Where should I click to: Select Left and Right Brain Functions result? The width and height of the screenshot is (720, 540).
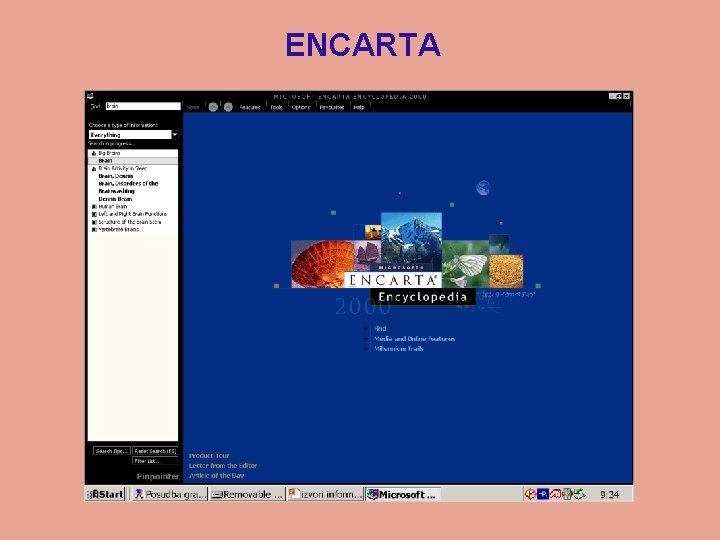[133, 214]
